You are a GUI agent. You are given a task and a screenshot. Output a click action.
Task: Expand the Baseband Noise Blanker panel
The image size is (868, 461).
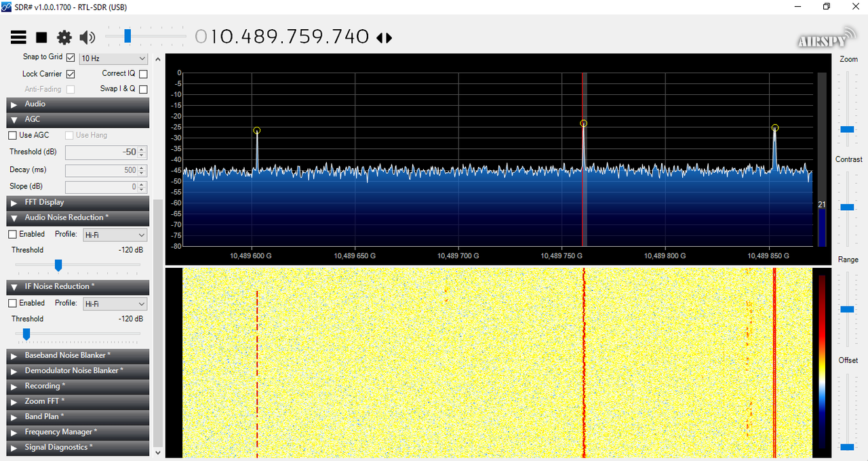click(x=78, y=355)
